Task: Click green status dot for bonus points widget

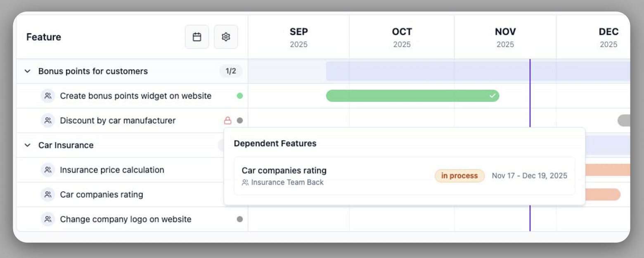Action: pos(240,96)
